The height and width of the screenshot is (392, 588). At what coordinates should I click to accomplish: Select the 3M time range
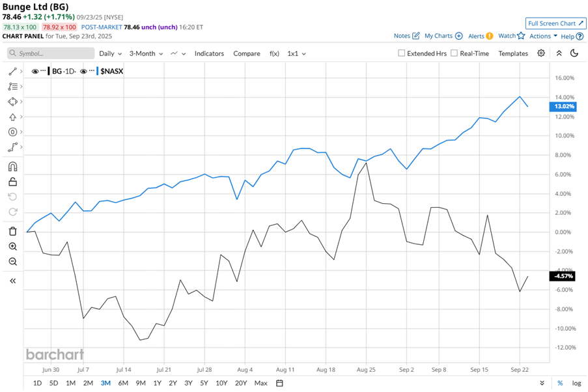coord(105,383)
